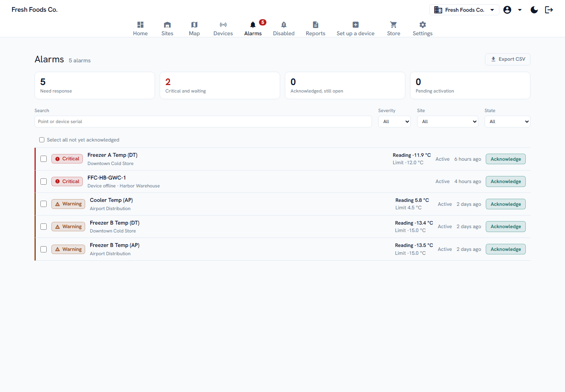Click the user account avatar icon
The image size is (565, 392).
click(x=507, y=10)
